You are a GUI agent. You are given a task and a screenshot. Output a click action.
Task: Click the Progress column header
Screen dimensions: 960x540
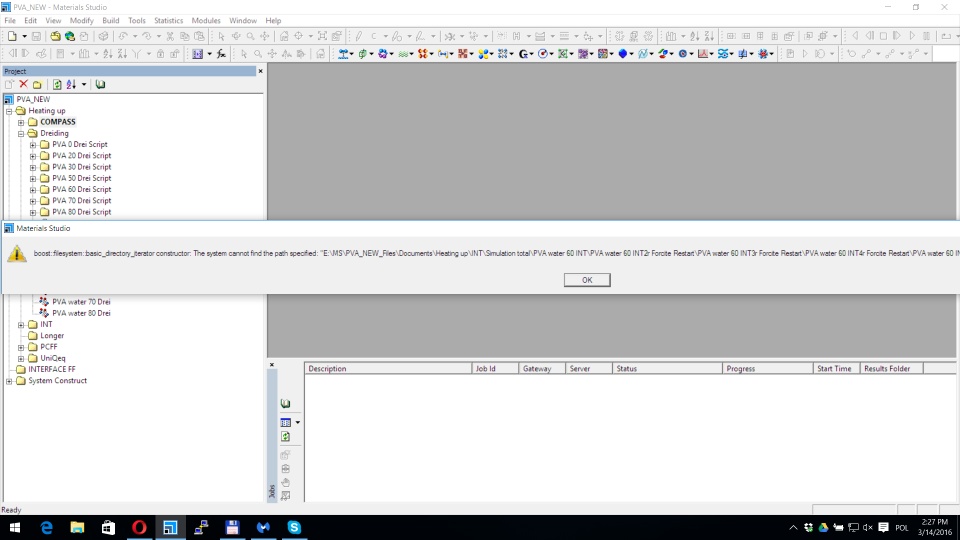coord(768,369)
